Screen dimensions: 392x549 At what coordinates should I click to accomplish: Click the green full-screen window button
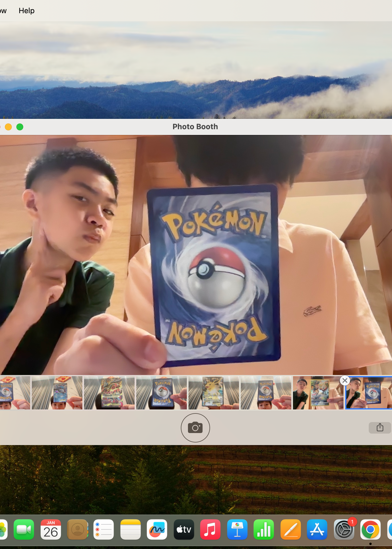click(x=20, y=127)
